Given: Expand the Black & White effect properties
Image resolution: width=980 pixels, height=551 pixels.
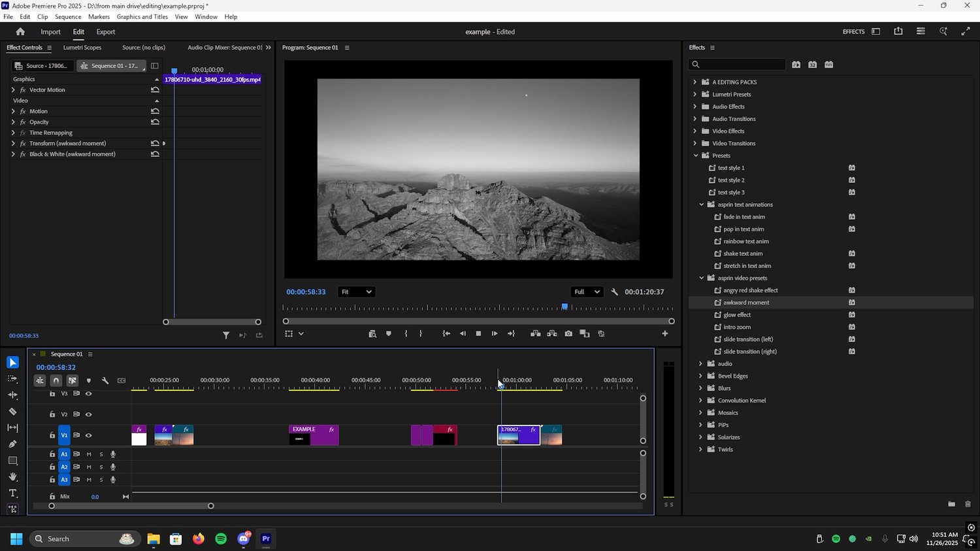Looking at the screenshot, I should point(13,154).
